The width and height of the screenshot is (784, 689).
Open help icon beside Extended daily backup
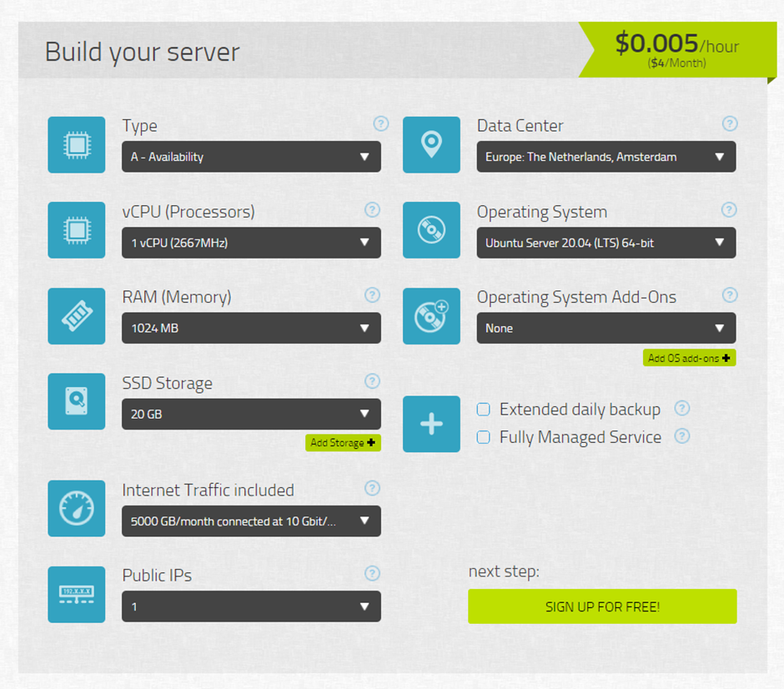[x=682, y=409]
